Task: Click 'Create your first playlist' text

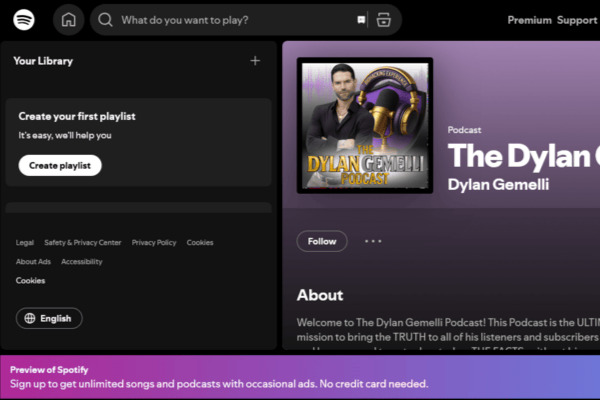Action: pyautogui.click(x=77, y=116)
